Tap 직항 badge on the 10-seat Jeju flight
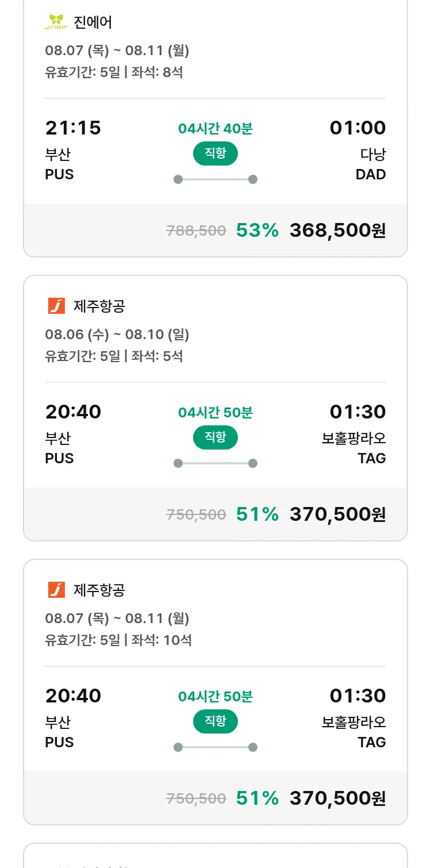Screen dimensions: 431x868 coord(215,721)
